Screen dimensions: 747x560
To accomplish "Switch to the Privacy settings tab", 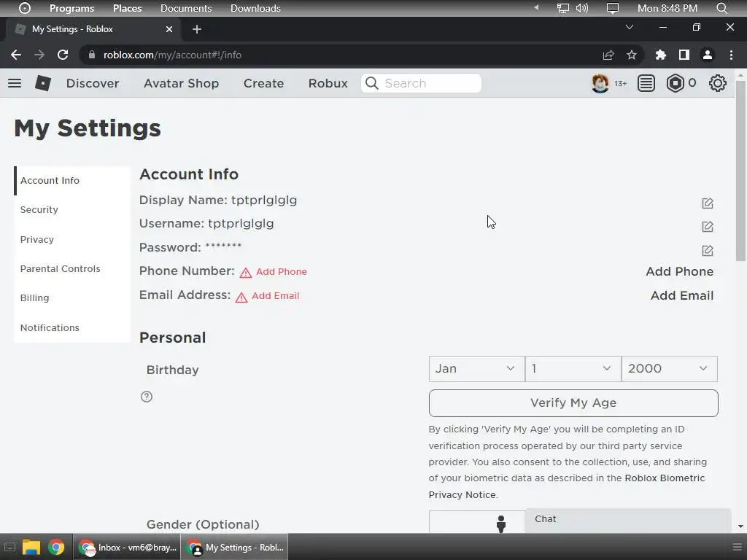I will coord(72,239).
